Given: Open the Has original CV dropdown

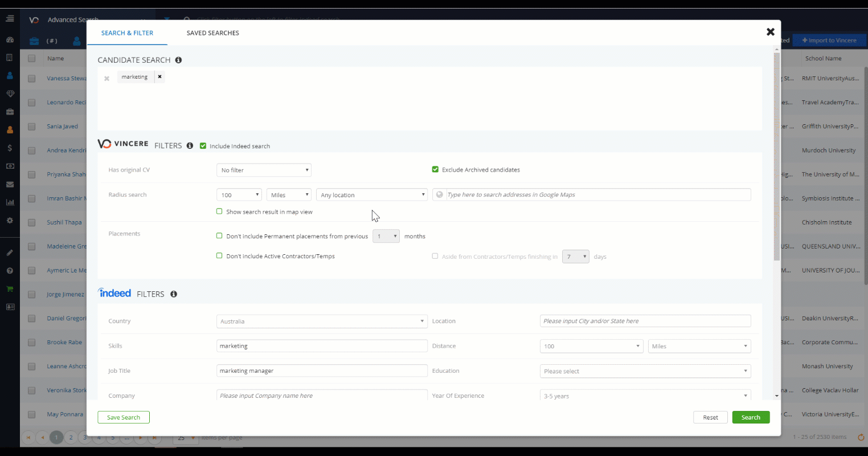Looking at the screenshot, I should [264, 170].
